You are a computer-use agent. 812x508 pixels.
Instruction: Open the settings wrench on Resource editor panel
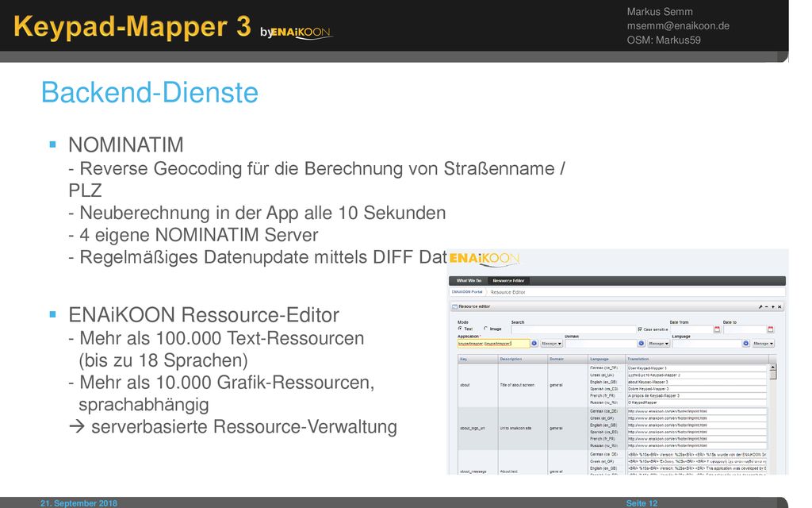point(760,307)
